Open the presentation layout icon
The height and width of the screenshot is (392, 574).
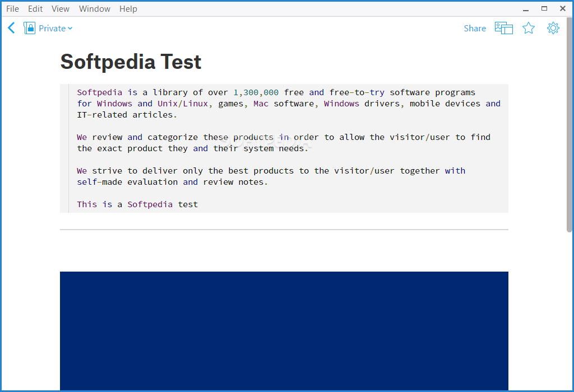click(x=504, y=28)
